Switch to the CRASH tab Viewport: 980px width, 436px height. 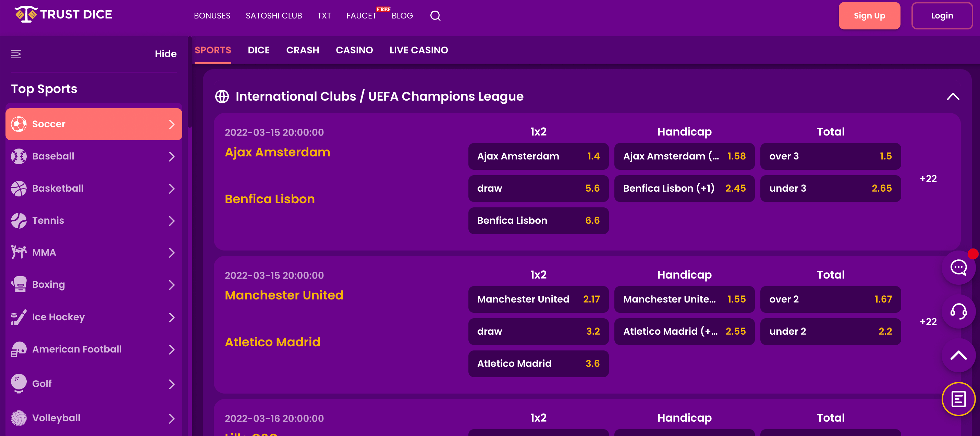tap(303, 50)
